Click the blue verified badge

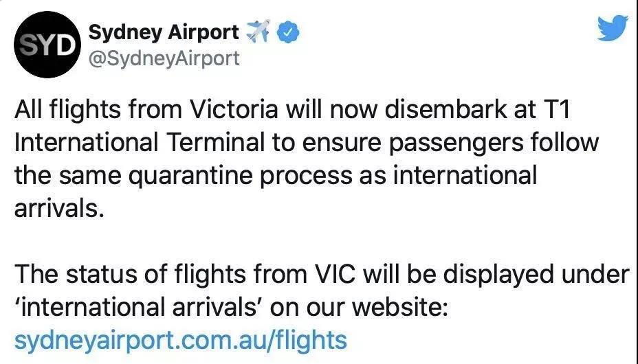pos(285,32)
